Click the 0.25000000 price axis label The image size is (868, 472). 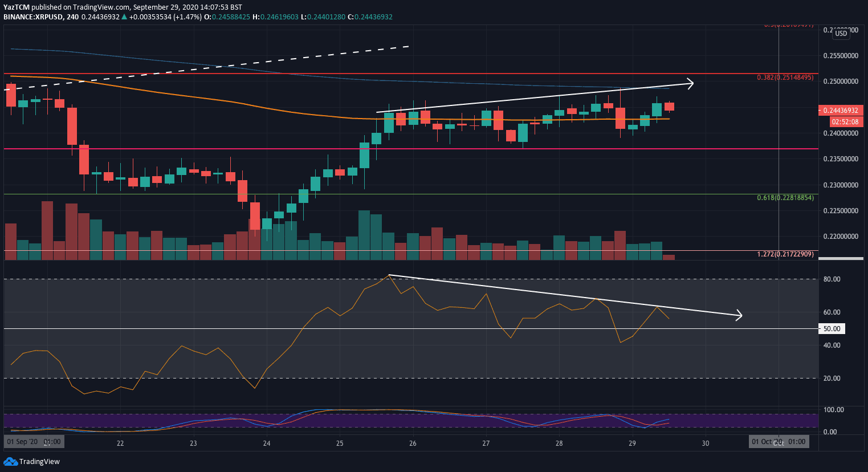coord(841,82)
